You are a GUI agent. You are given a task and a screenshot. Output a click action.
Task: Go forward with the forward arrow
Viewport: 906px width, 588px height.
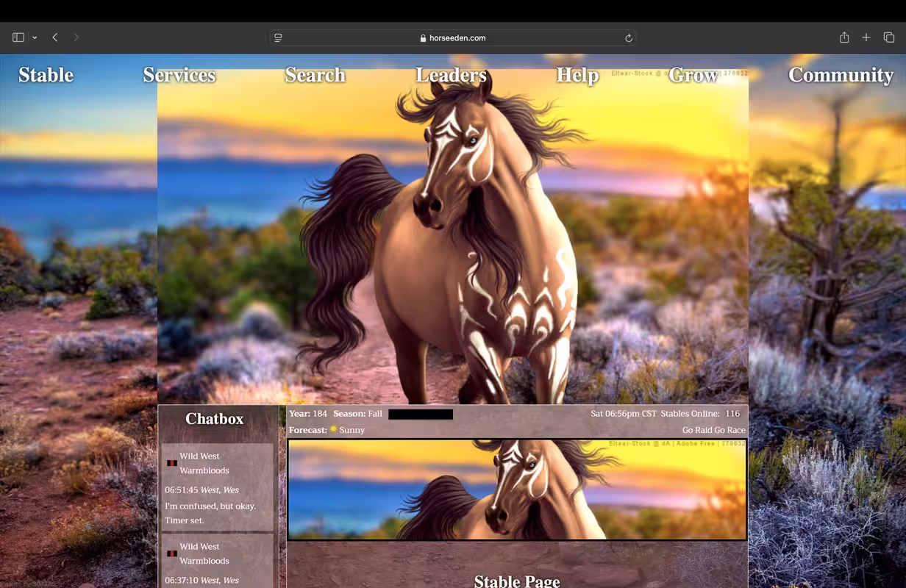(76, 37)
